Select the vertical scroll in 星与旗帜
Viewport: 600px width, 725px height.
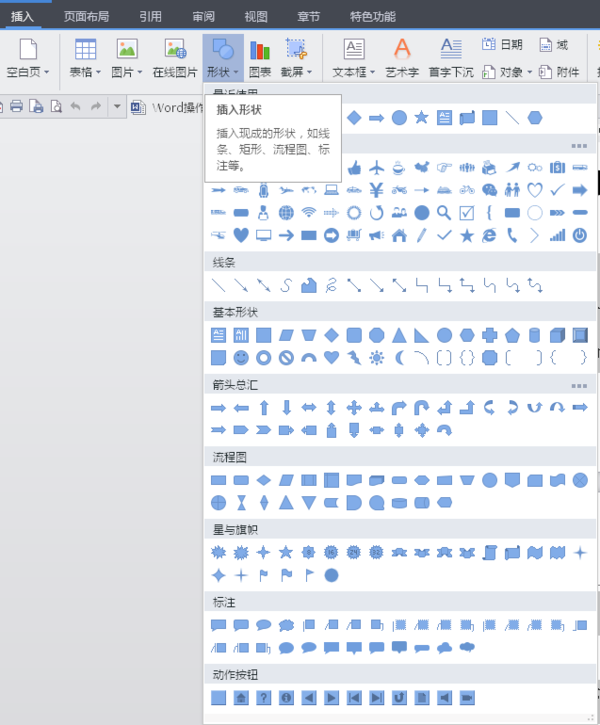click(490, 552)
